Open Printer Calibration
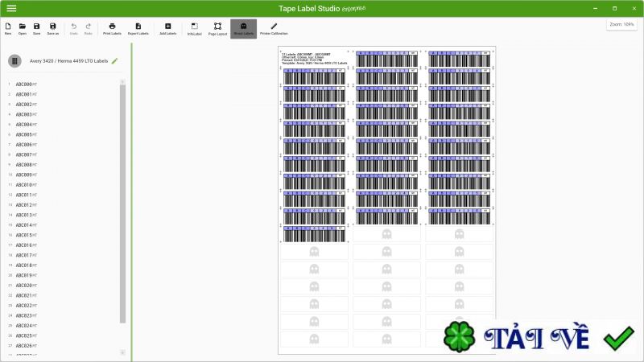The width and height of the screenshot is (644, 362). tap(274, 29)
